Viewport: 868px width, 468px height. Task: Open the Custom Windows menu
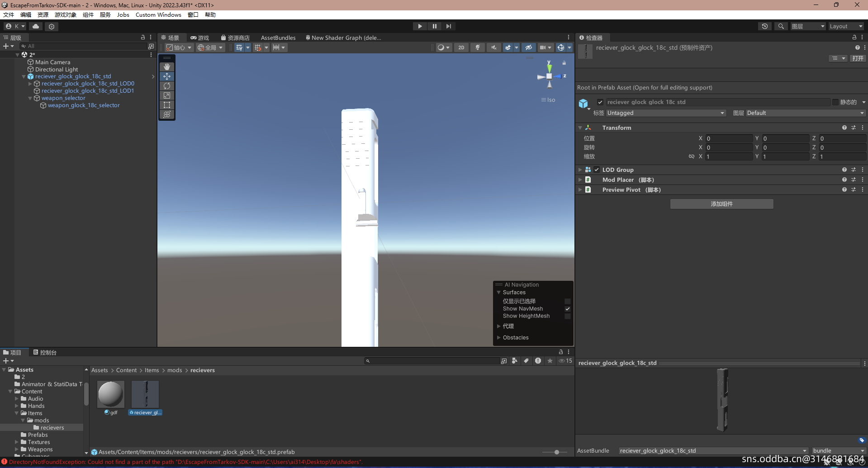click(158, 14)
